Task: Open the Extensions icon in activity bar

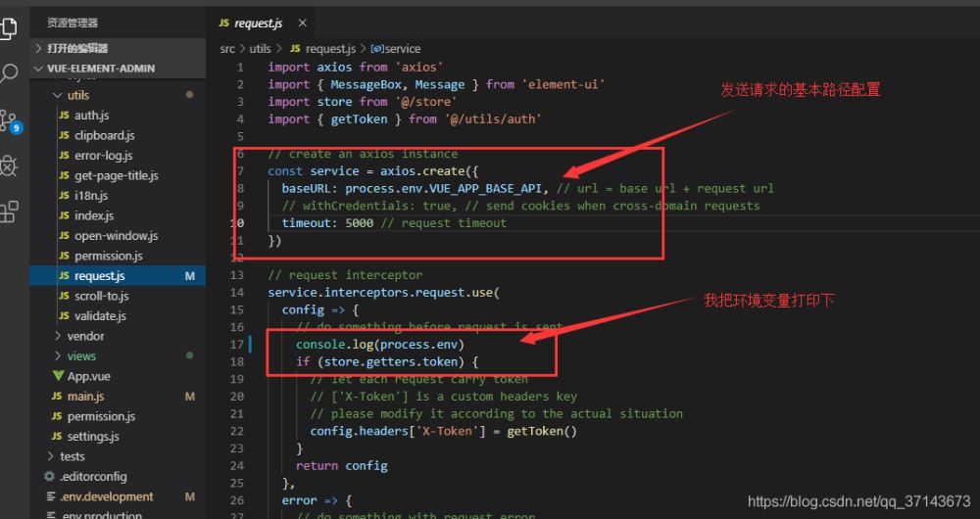Action: click(x=10, y=211)
